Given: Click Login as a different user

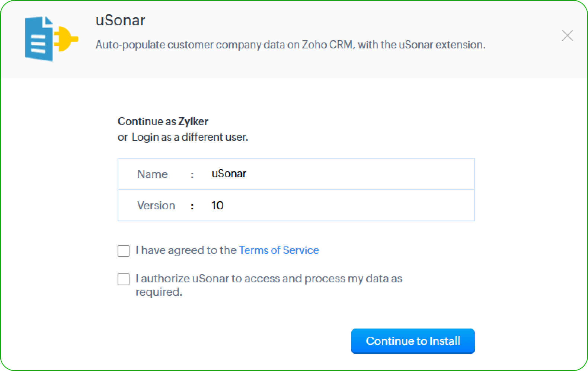Looking at the screenshot, I should pyautogui.click(x=190, y=137).
